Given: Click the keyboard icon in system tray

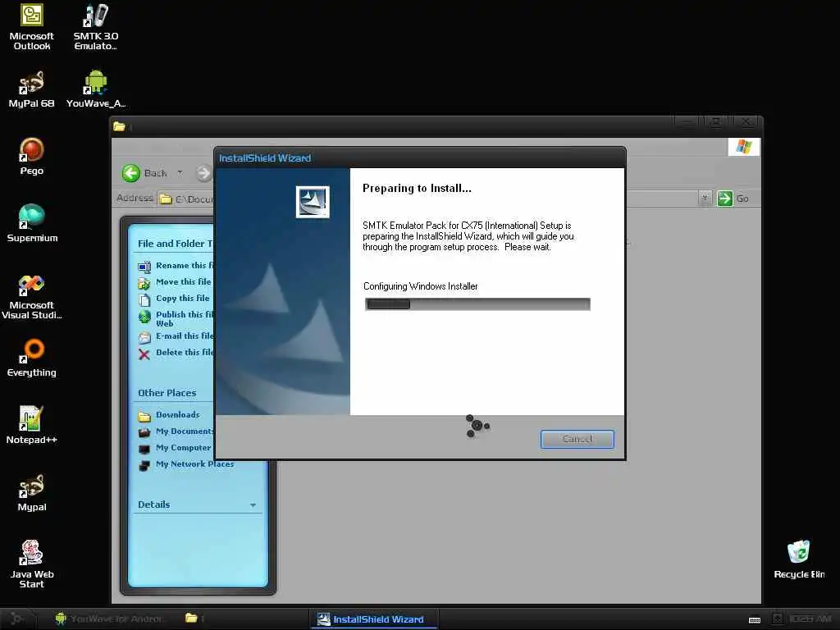Looking at the screenshot, I should (755, 620).
